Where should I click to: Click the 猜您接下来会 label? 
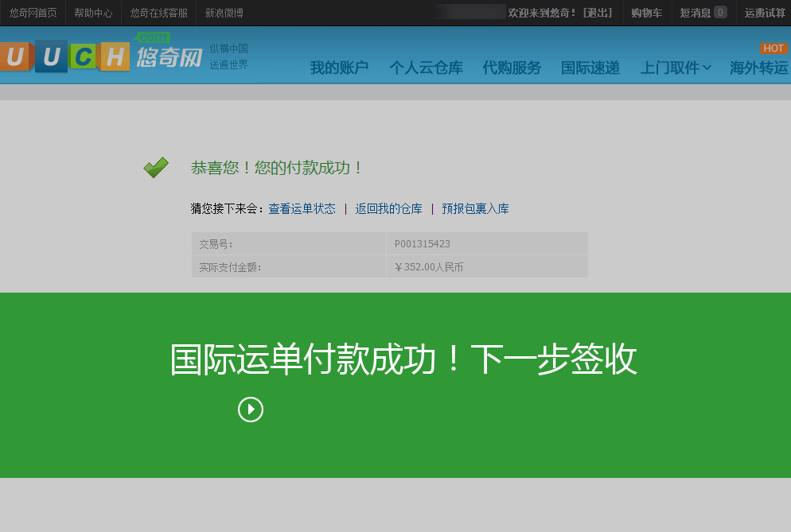[228, 209]
